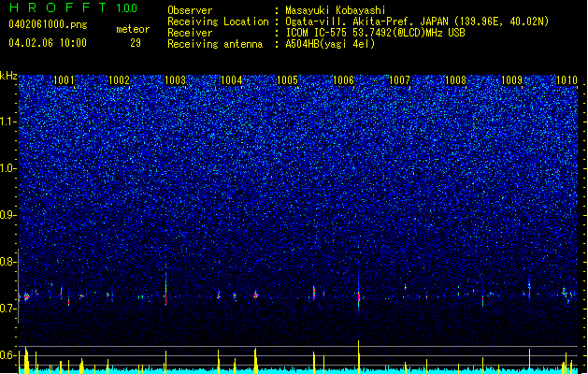
Task: Click the name Masayuki Kobayashi
Action: click(x=336, y=10)
